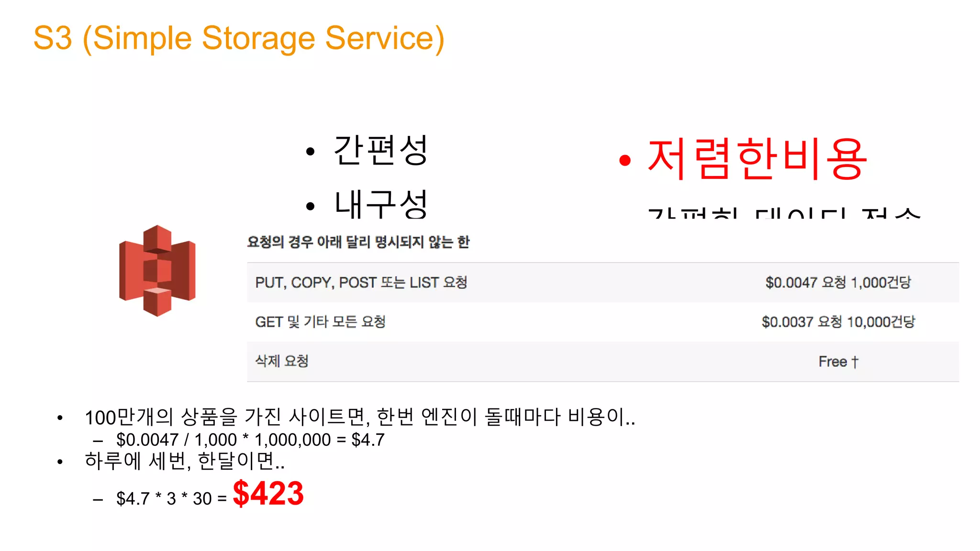Select the red 저렴한비용 heading
The width and height of the screenshot is (980, 551).
pos(757,159)
